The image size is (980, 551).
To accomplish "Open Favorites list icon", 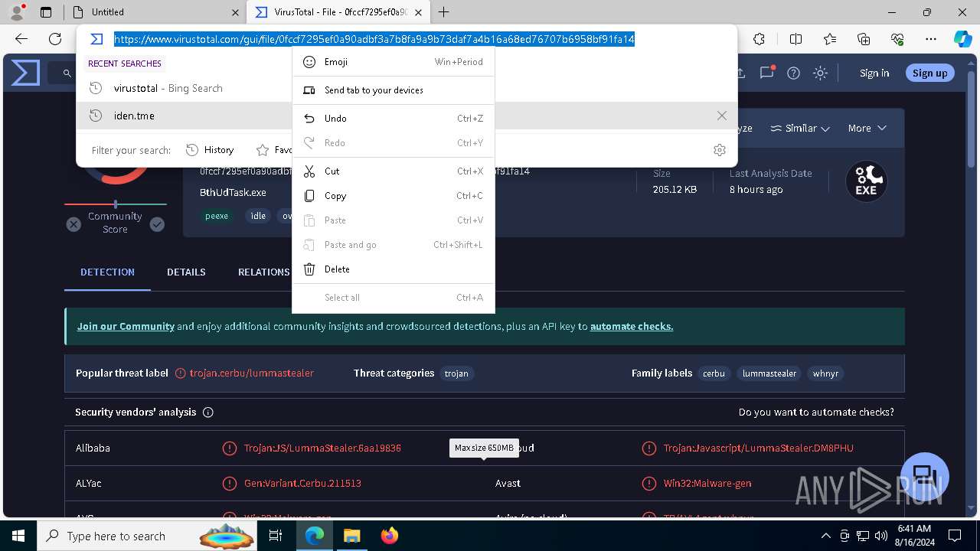I will point(830,39).
